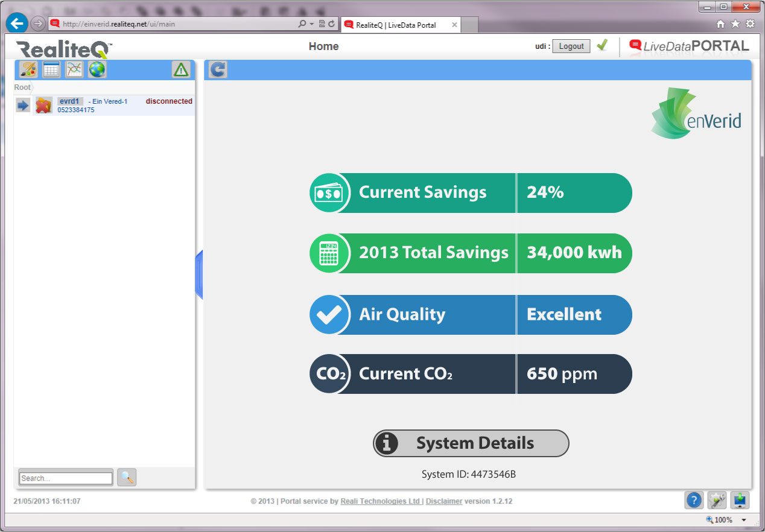765x532 pixels.
Task: Click the System ID: 4473546B text
Action: [x=469, y=474]
